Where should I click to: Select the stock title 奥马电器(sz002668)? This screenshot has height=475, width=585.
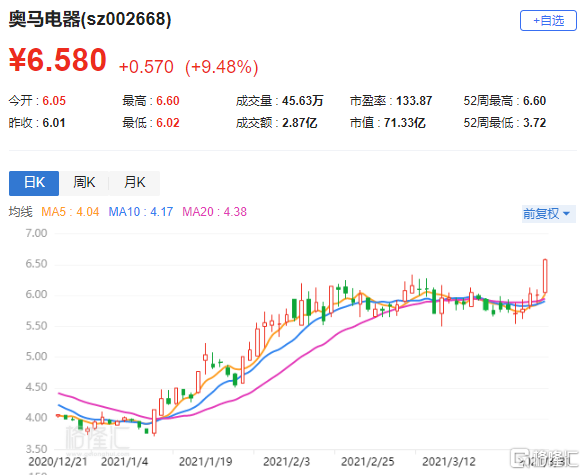90,19
